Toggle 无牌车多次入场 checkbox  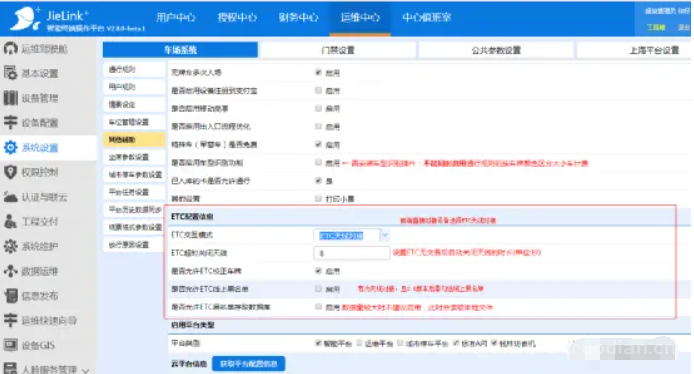318,72
